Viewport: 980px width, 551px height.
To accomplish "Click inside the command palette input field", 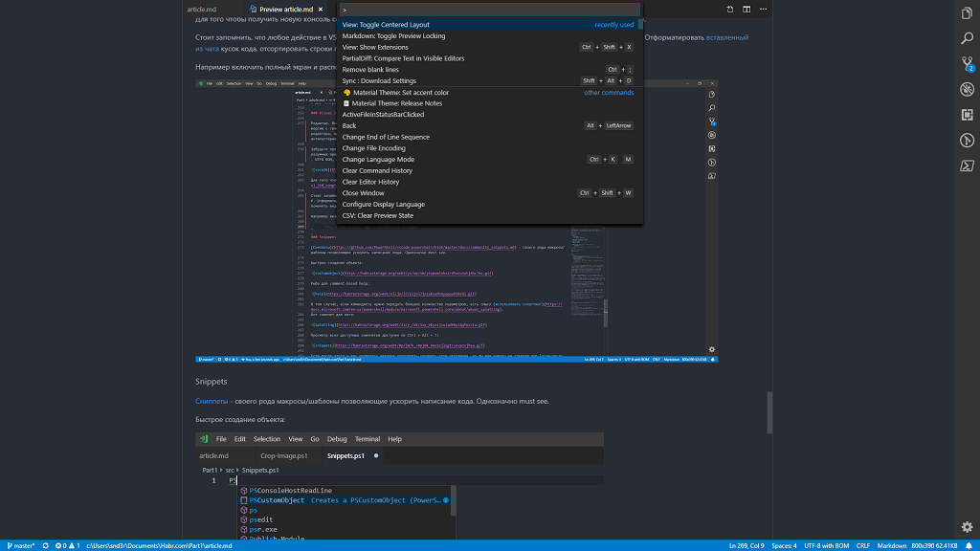I will (488, 10).
